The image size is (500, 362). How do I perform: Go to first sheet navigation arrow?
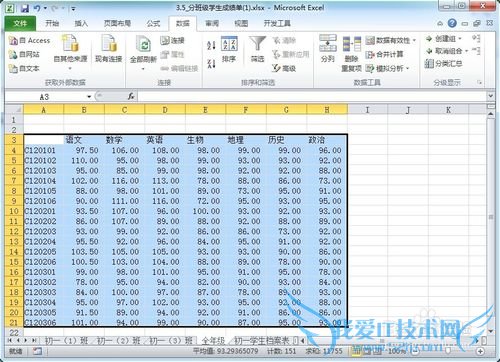tap(9, 341)
